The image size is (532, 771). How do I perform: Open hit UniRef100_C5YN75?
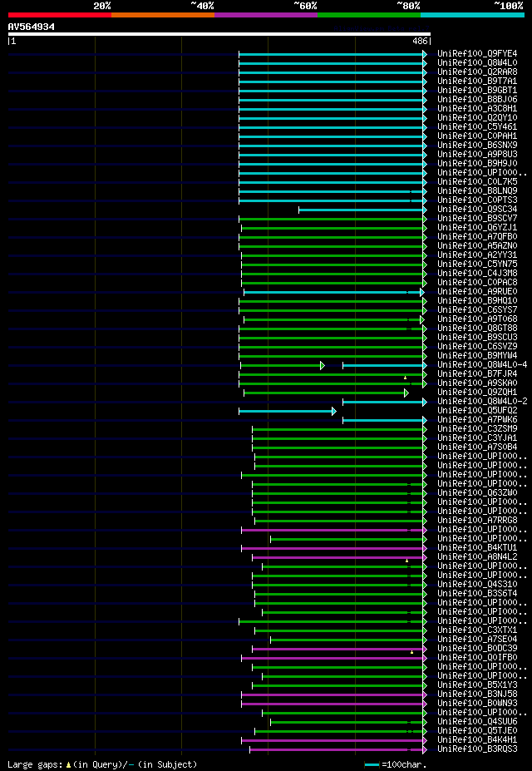[x=477, y=264]
